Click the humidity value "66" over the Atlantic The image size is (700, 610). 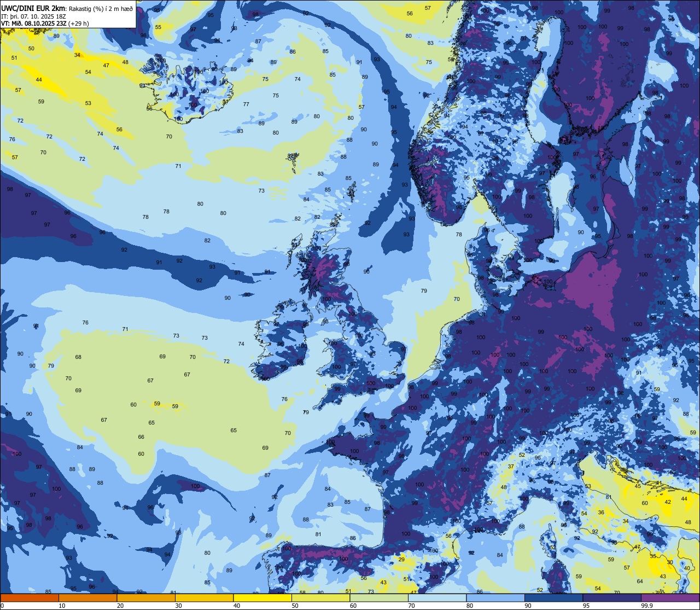(x=141, y=437)
